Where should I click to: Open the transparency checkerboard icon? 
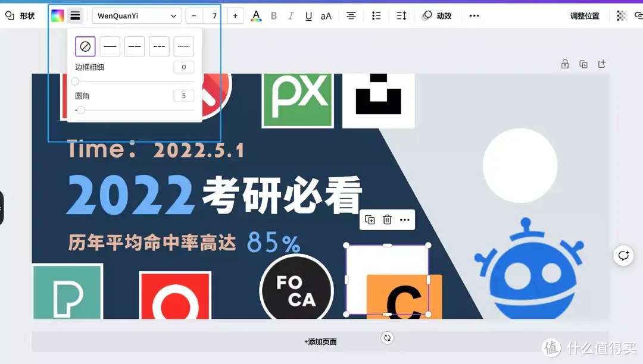(x=622, y=16)
